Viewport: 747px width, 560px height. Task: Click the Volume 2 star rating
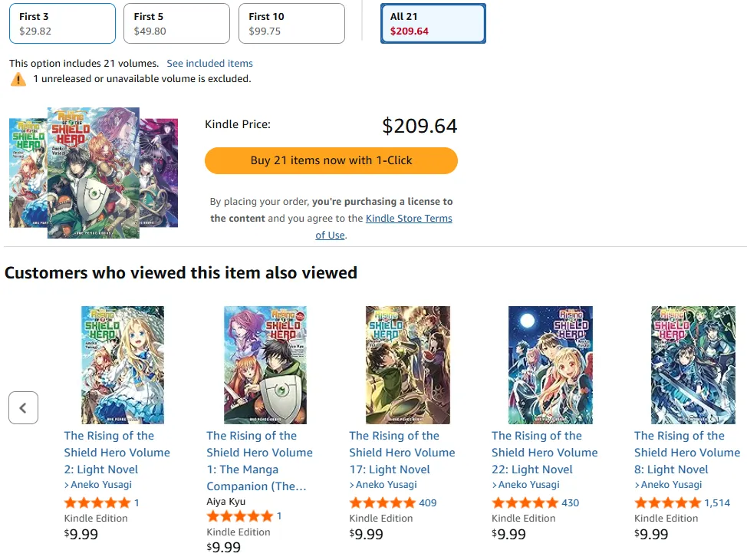97,503
